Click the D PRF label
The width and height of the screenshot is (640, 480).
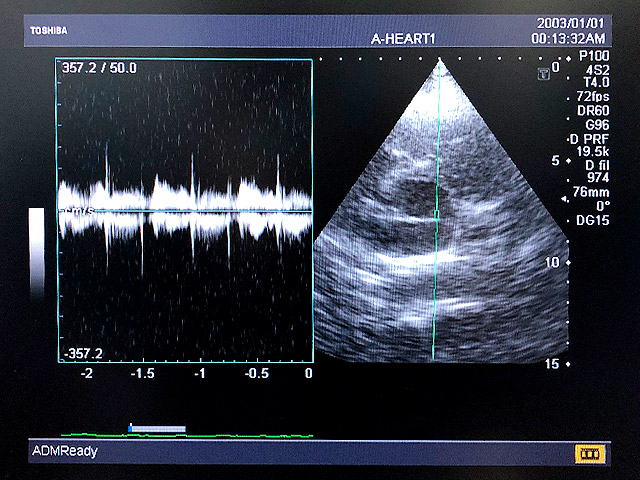(589, 139)
